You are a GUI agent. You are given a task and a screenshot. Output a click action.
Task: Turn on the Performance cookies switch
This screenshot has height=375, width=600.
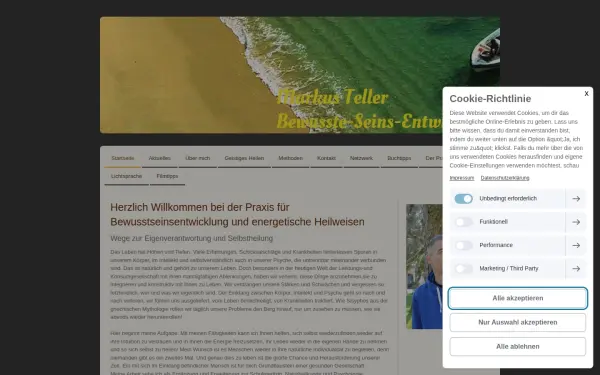(463, 245)
